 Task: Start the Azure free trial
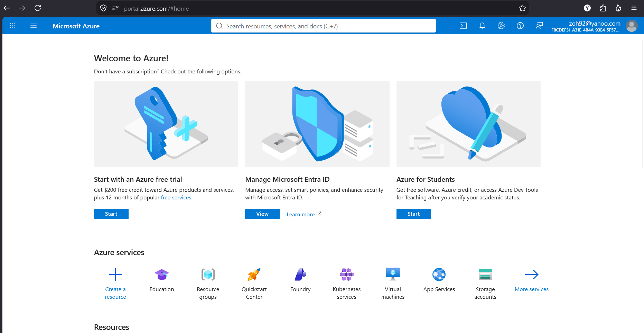point(111,214)
